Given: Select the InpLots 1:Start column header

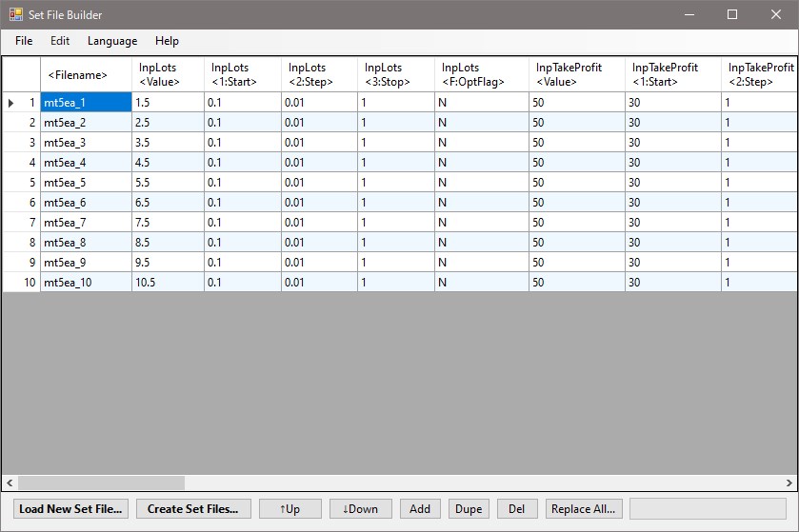Looking at the screenshot, I should pyautogui.click(x=243, y=75).
